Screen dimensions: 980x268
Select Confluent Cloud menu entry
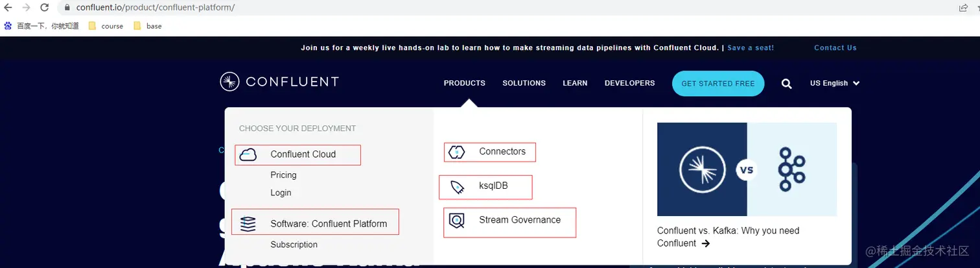click(x=303, y=154)
